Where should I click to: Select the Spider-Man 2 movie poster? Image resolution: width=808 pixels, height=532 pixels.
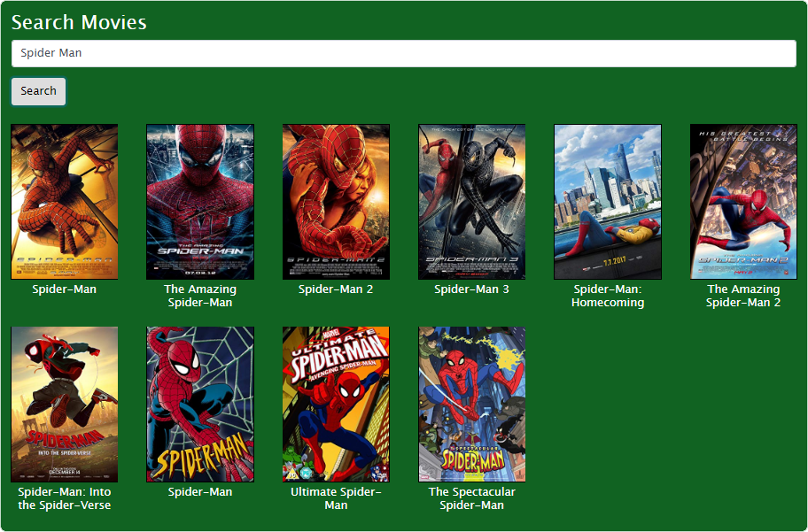point(336,202)
